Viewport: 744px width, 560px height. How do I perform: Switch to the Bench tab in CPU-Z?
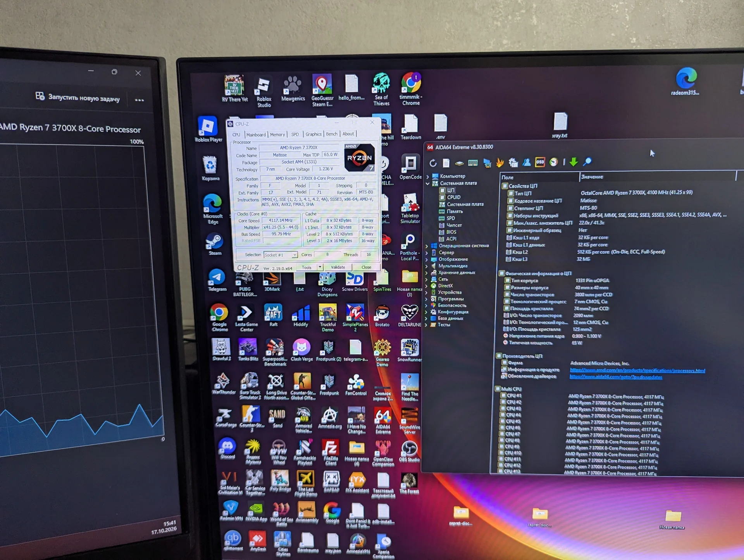[332, 134]
